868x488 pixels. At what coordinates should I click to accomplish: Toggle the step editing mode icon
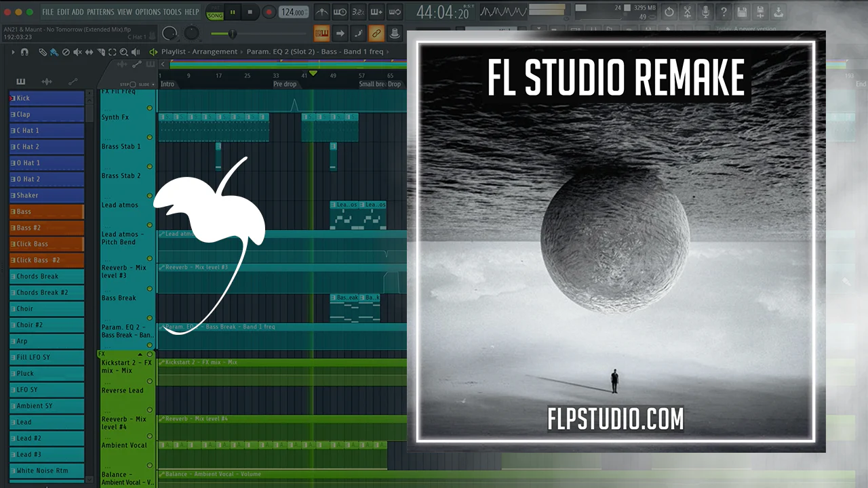tap(358, 33)
